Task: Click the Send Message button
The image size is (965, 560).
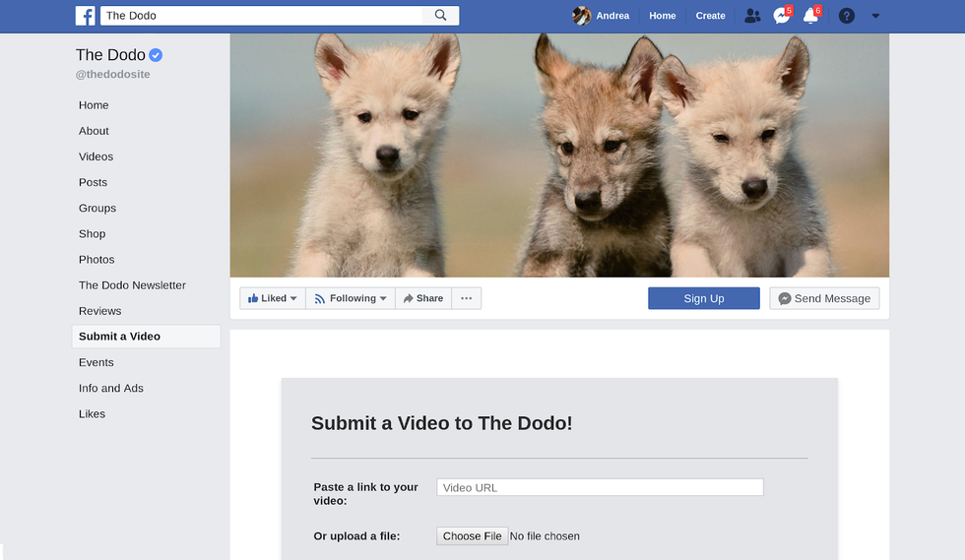Action: click(824, 298)
